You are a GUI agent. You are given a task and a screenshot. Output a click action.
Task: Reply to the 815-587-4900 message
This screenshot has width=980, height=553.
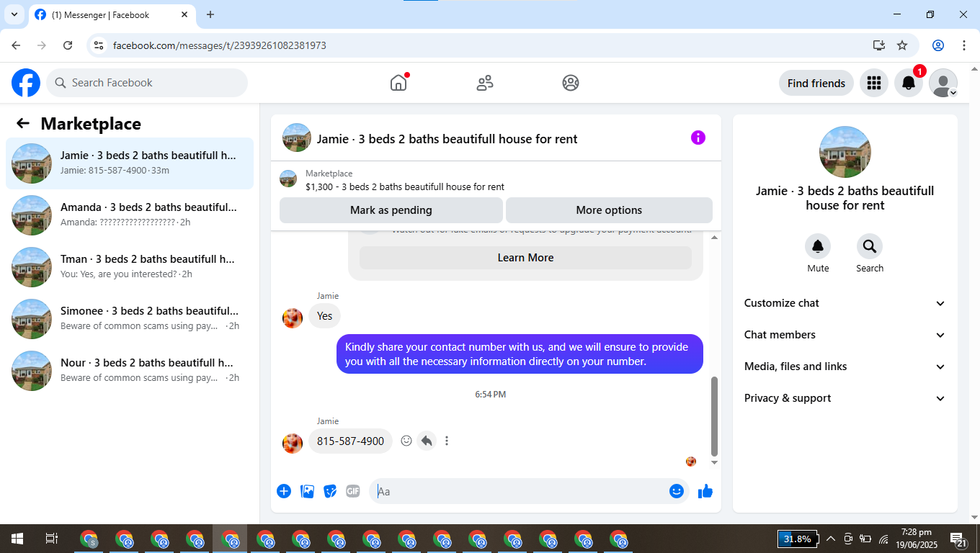click(x=427, y=441)
